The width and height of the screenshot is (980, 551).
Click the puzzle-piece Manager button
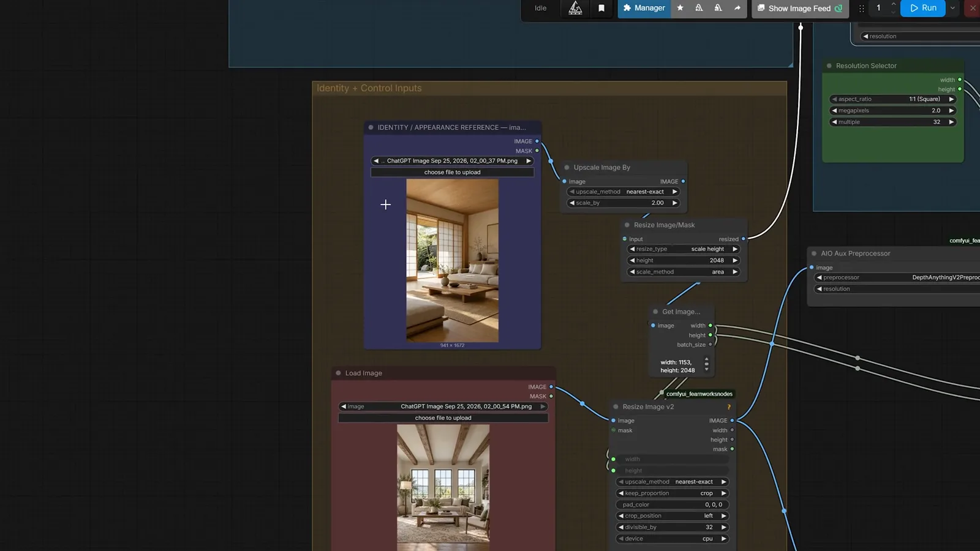pos(644,8)
